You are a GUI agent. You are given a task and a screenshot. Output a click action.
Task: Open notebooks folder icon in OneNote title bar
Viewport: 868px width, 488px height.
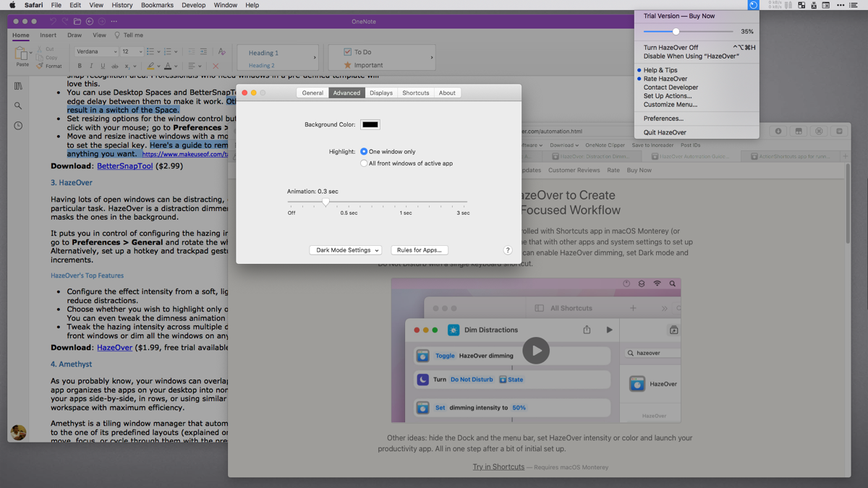point(77,22)
